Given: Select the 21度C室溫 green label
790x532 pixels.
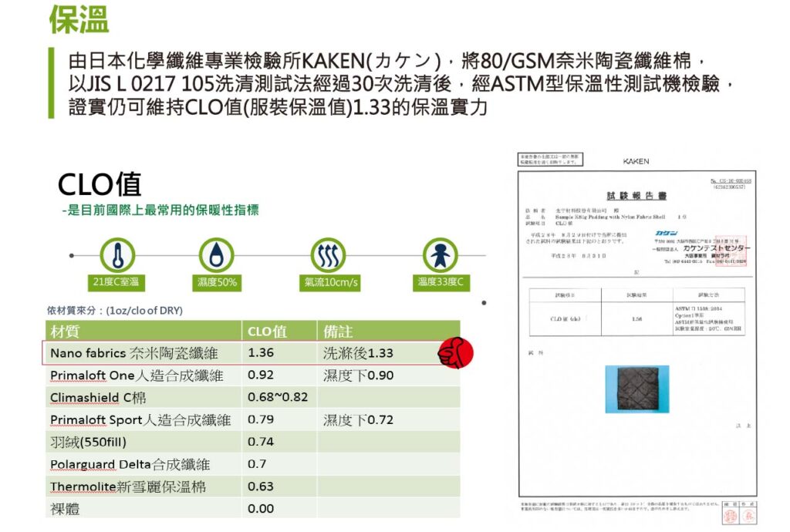Looking at the screenshot, I should point(116,282).
